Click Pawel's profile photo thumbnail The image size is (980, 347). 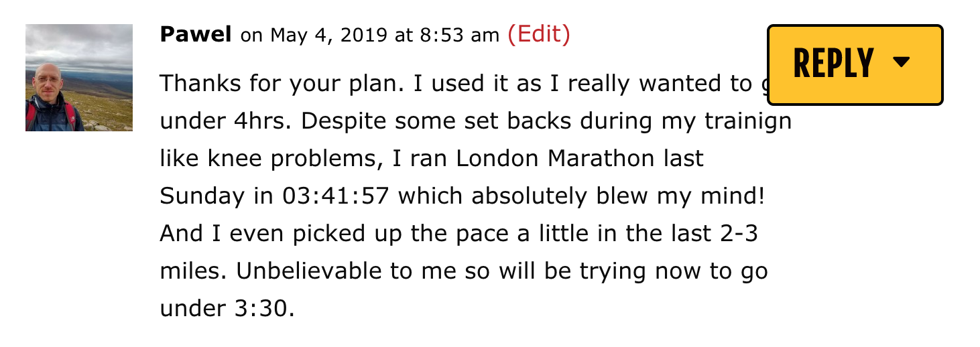click(79, 78)
